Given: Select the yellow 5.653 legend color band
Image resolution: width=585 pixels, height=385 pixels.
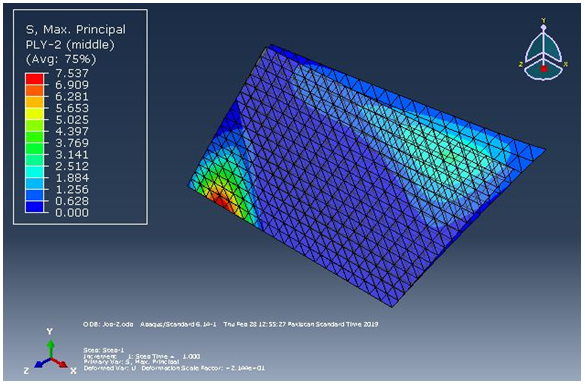Looking at the screenshot, I should coord(34,114).
